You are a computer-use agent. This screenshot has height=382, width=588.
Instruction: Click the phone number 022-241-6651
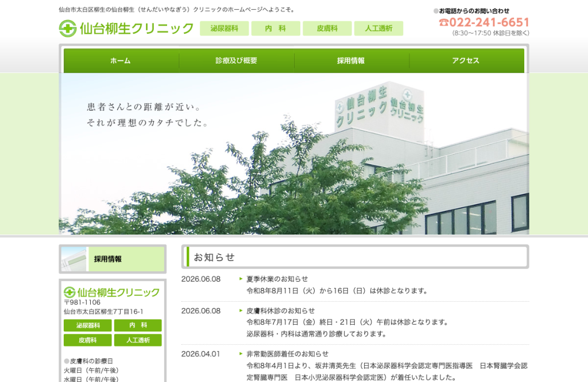click(x=484, y=22)
